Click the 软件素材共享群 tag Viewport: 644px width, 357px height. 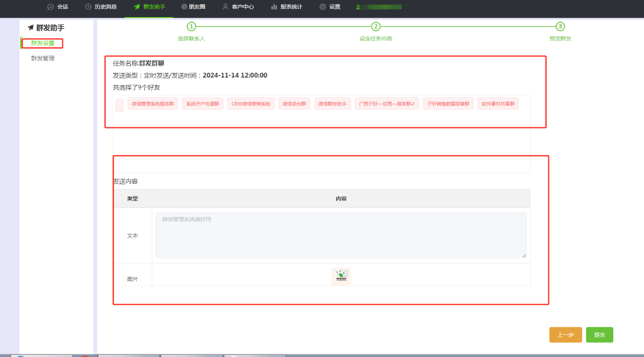498,104
